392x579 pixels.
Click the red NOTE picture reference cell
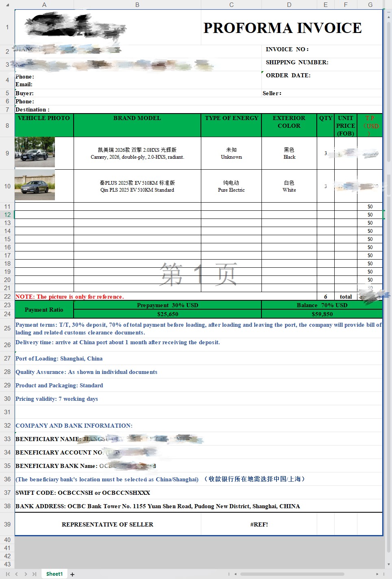166,297
